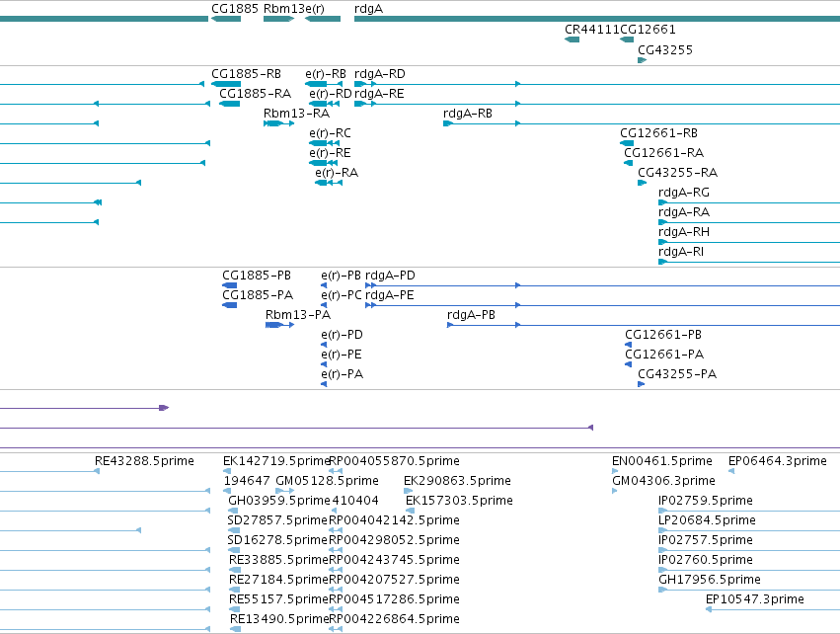Open transcript e(r)-RE
This screenshot has height=634, width=840.
pos(330,153)
